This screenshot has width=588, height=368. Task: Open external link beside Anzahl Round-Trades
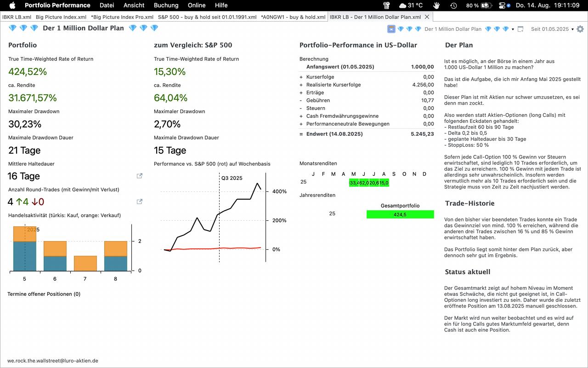pyautogui.click(x=139, y=201)
